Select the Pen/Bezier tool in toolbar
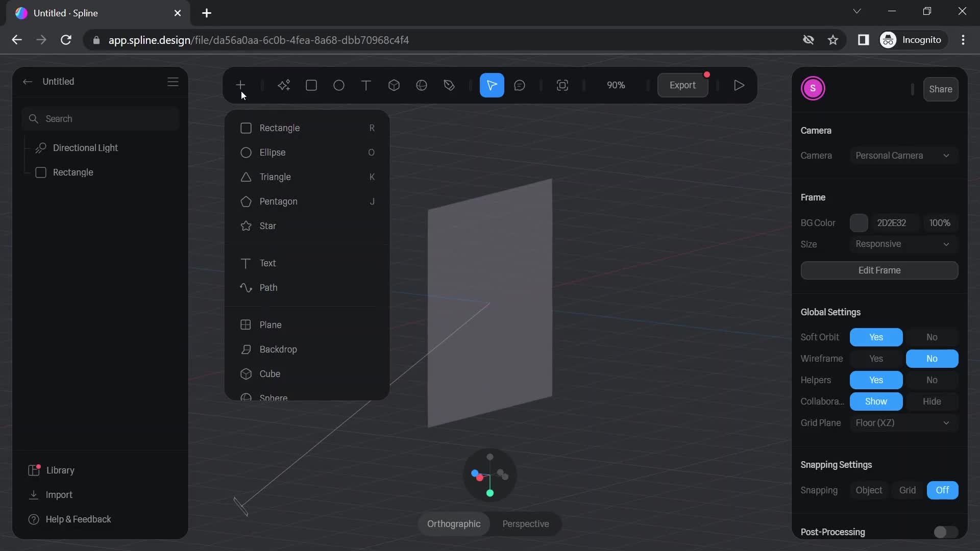Viewport: 980px width, 551px height. tap(448, 85)
